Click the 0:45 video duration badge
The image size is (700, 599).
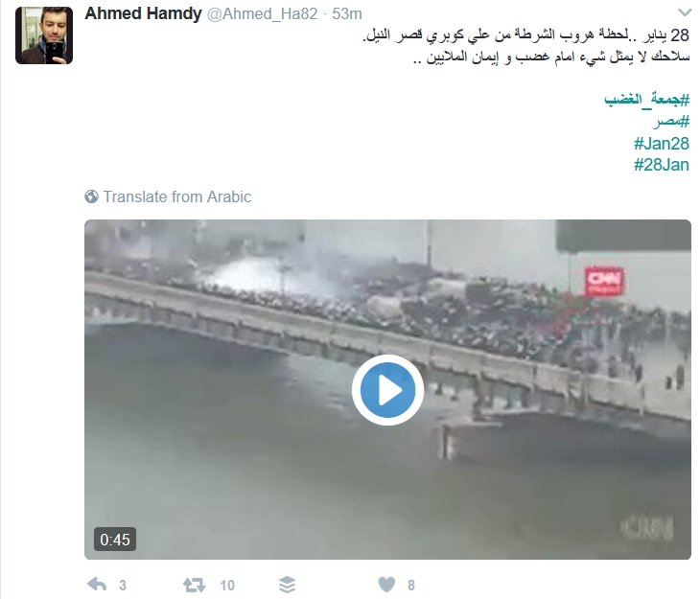pyautogui.click(x=115, y=540)
